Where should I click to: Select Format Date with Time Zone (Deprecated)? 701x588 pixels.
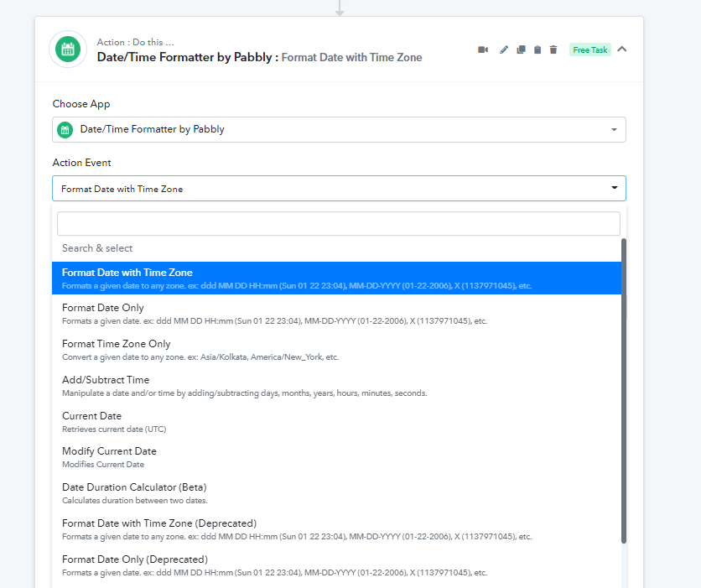[336, 529]
